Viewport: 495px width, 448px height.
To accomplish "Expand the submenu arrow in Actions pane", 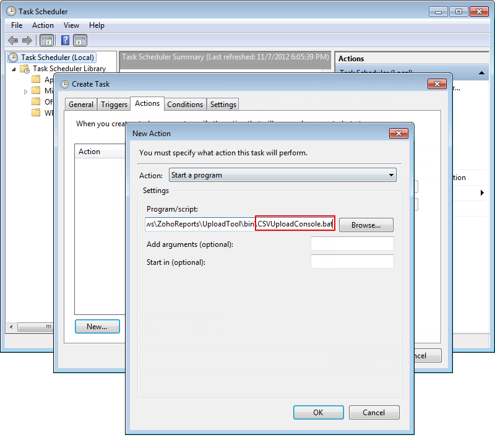I will (x=482, y=192).
